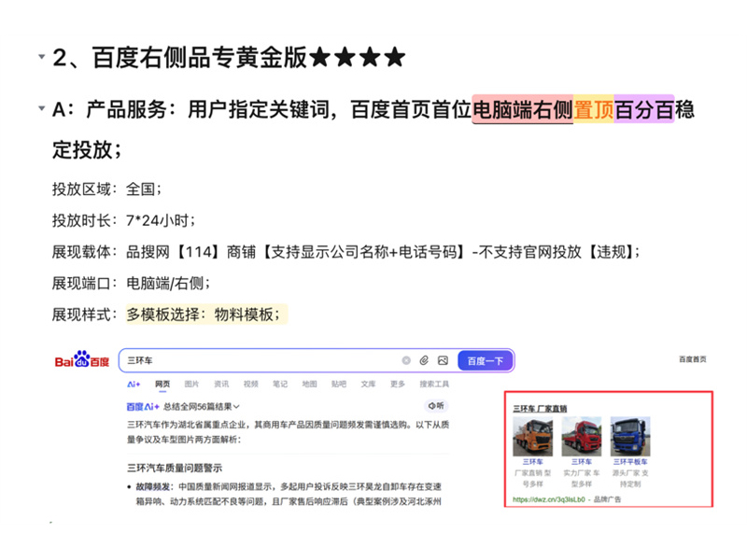Open the 百度首页 link

coord(692,359)
